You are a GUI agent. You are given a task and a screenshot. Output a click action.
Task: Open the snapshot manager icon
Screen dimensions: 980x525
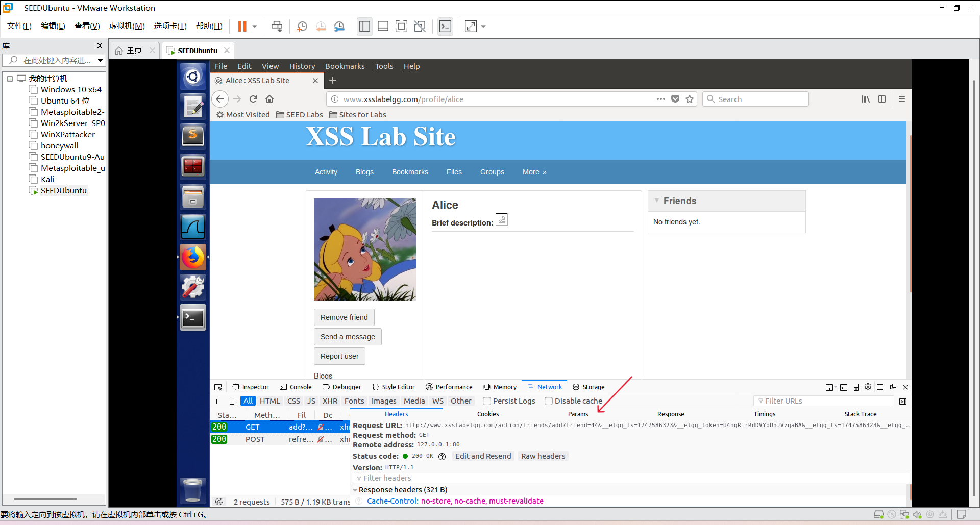tap(339, 26)
